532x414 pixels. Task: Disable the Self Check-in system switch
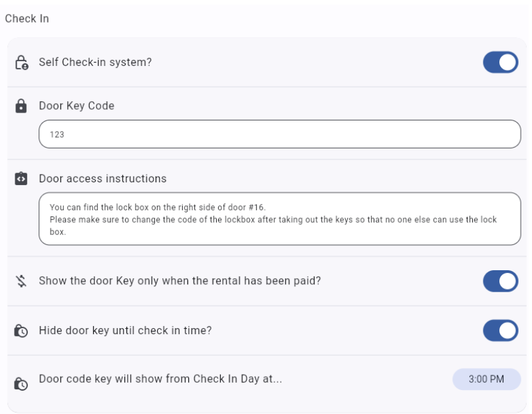point(500,63)
